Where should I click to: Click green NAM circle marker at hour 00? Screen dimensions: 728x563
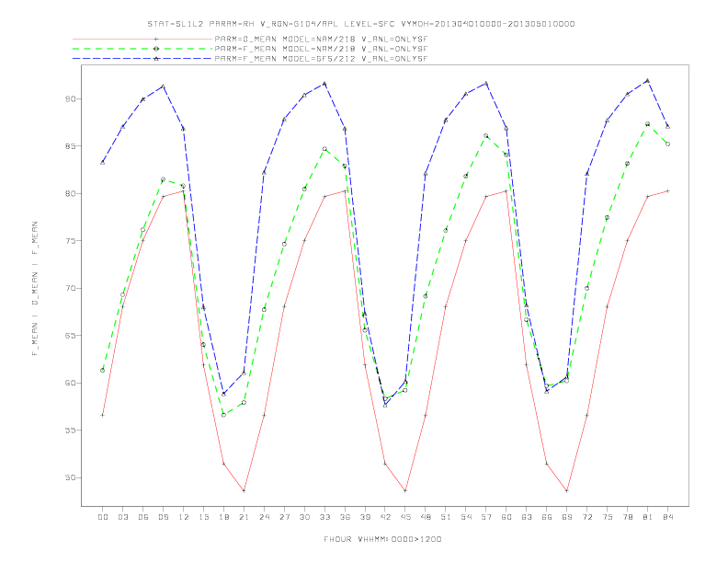[103, 370]
